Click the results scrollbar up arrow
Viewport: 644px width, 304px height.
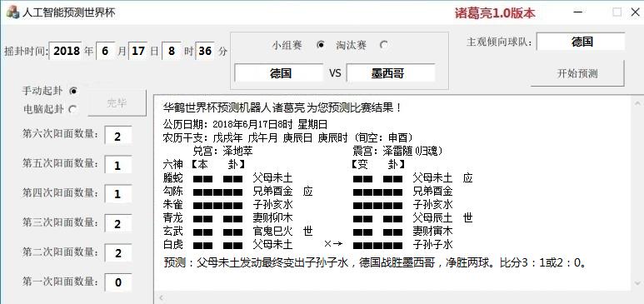tap(637, 103)
